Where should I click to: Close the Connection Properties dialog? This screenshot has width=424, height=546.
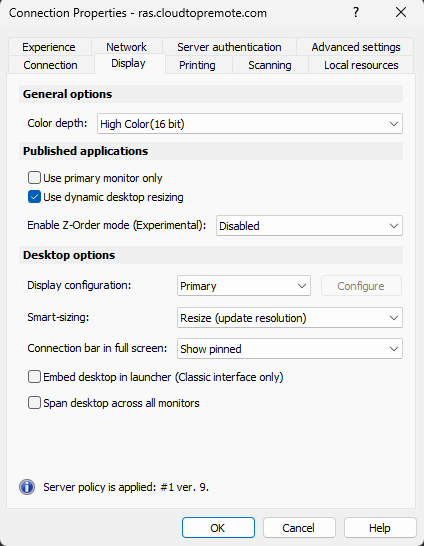click(x=401, y=13)
